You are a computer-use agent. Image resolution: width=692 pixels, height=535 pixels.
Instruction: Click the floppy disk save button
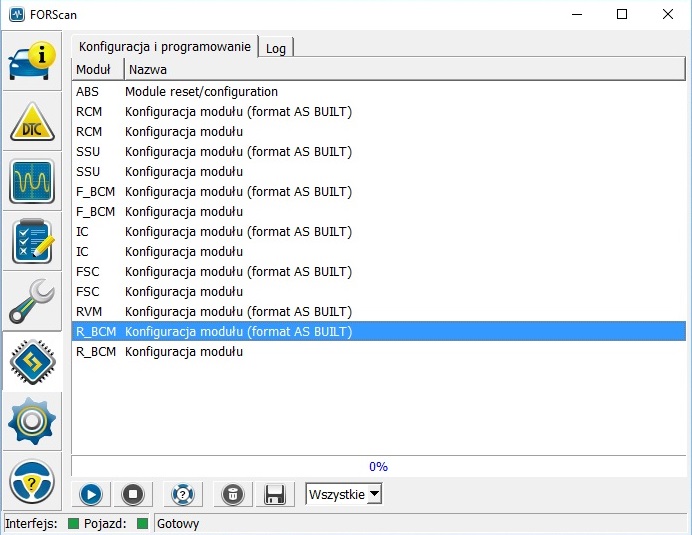click(275, 494)
